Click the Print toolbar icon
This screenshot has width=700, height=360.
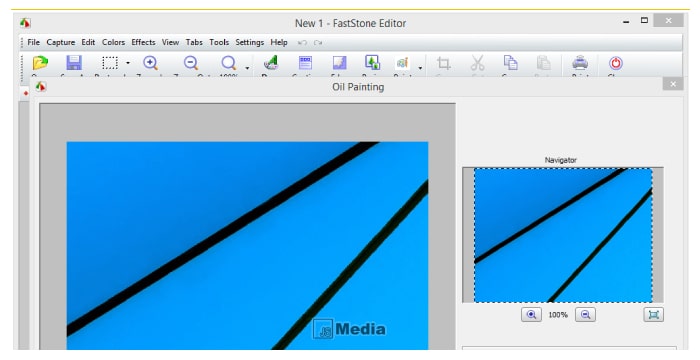point(580,63)
